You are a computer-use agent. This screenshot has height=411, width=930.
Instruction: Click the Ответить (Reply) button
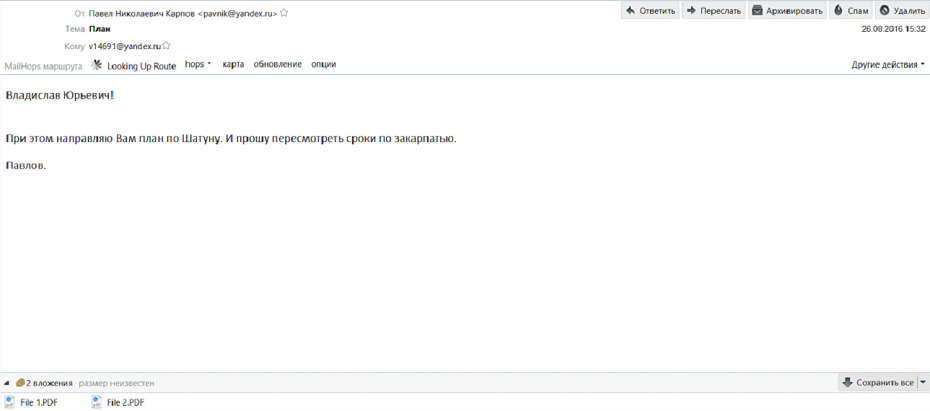[650, 11]
